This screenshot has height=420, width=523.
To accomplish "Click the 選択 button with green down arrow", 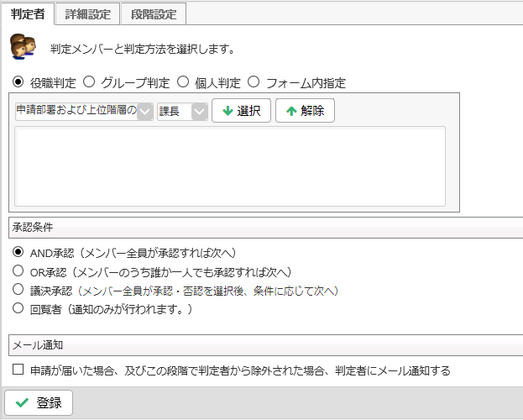I will point(241,111).
